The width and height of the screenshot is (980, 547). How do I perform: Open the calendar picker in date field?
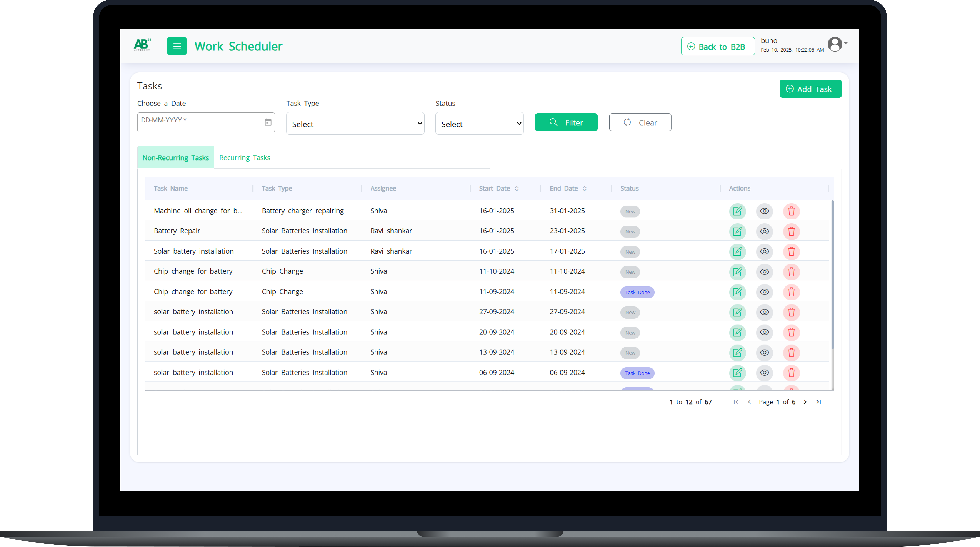[x=268, y=122]
